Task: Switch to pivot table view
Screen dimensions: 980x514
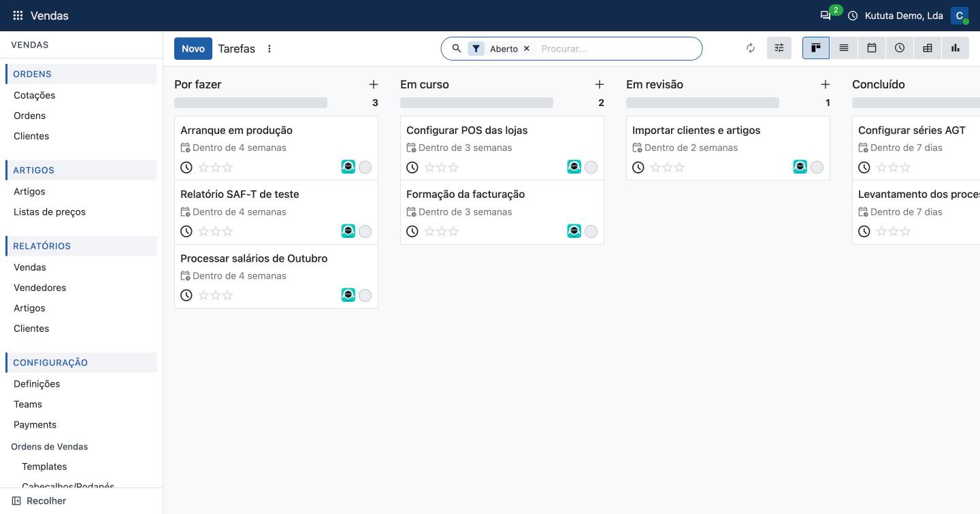Action: [928, 48]
